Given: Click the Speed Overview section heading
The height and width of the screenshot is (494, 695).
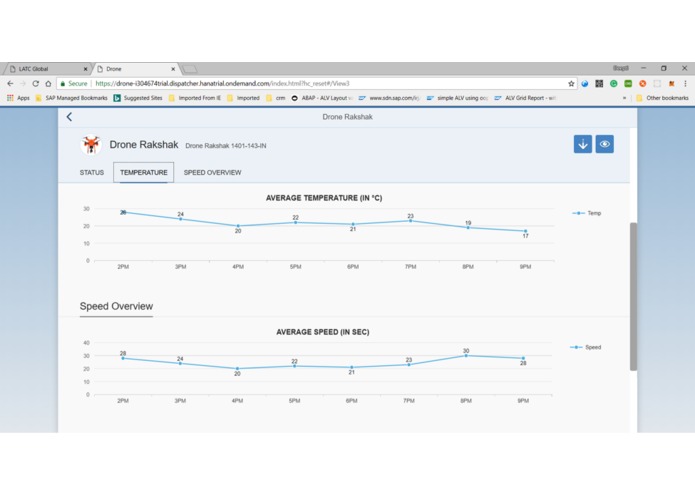Looking at the screenshot, I should point(116,306).
